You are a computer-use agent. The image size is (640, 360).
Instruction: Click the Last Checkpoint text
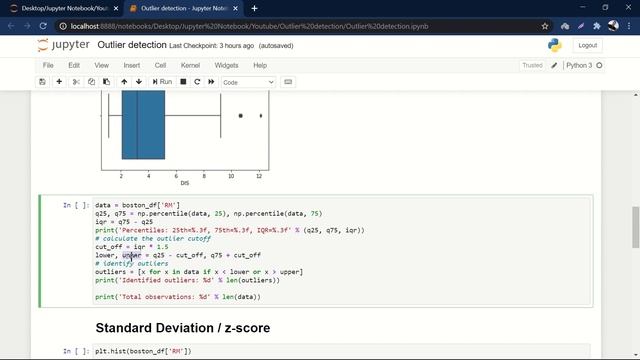[x=211, y=46]
